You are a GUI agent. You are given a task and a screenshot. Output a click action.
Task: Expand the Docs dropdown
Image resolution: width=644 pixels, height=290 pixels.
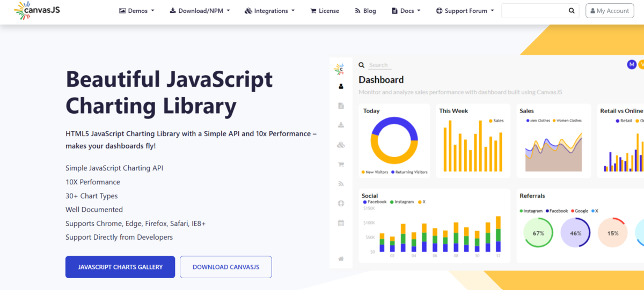406,11
